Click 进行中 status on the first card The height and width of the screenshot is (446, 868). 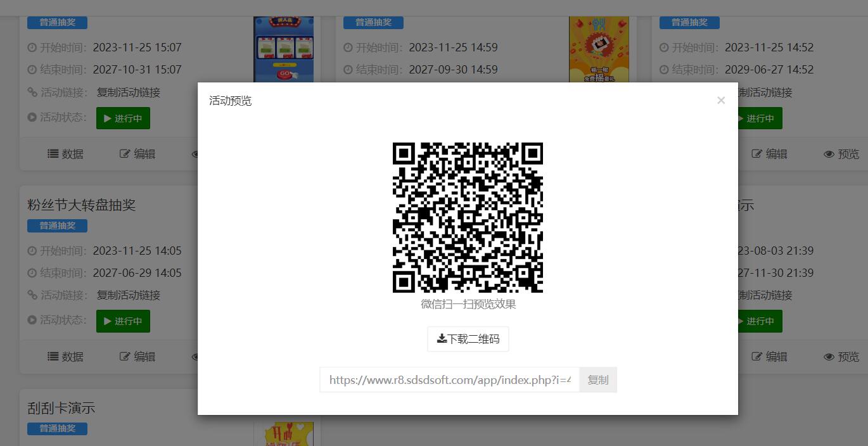123,118
